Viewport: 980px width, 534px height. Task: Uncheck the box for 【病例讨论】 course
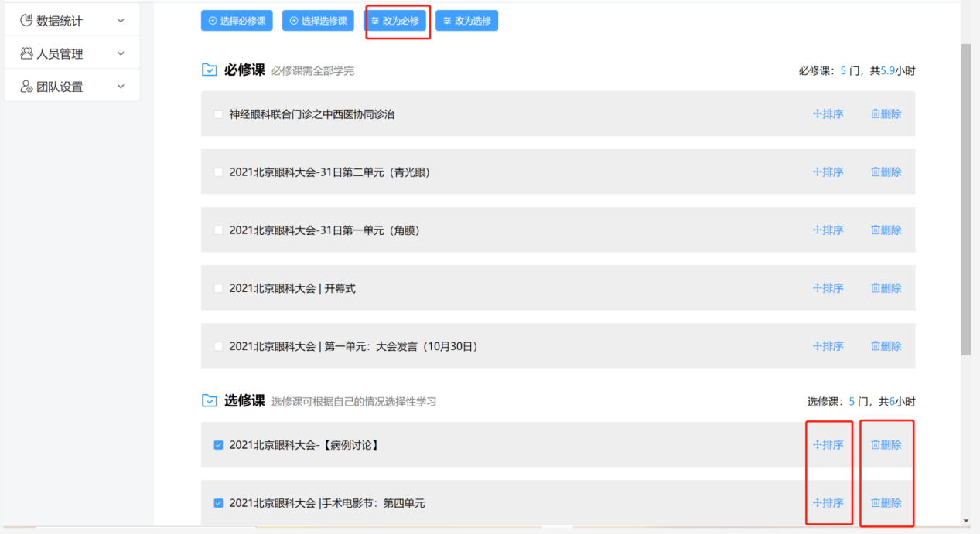coord(218,445)
